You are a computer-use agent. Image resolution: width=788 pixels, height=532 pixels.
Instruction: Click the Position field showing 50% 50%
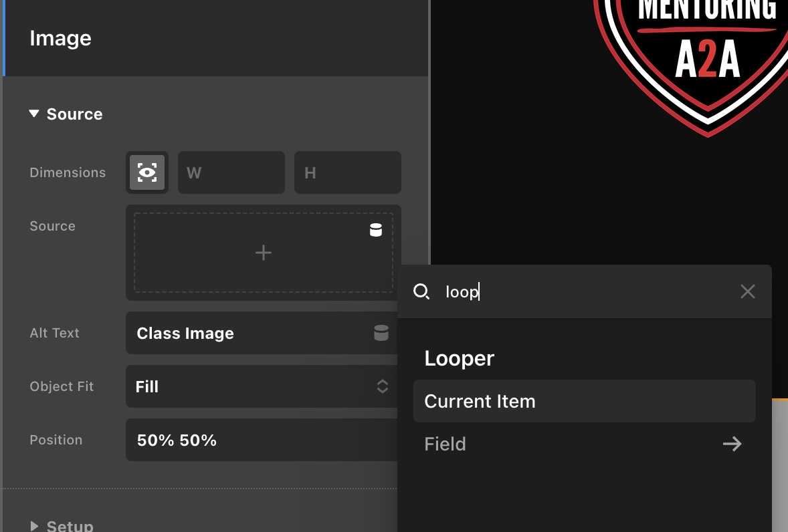coord(261,440)
